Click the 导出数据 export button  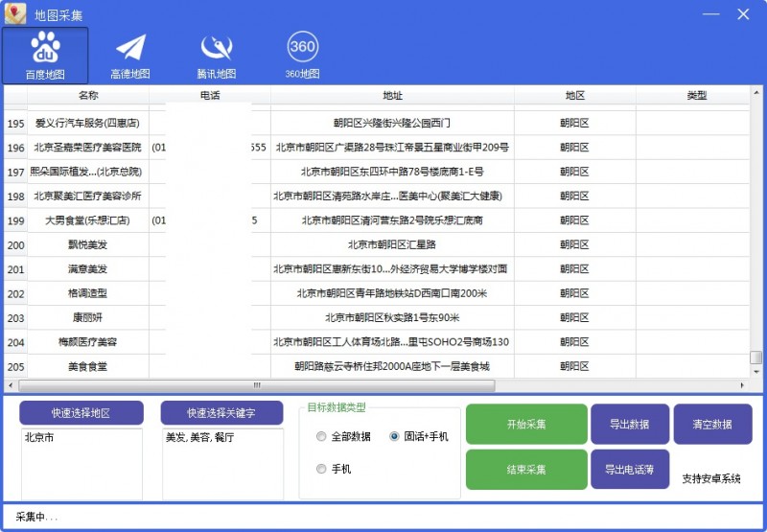click(x=630, y=425)
